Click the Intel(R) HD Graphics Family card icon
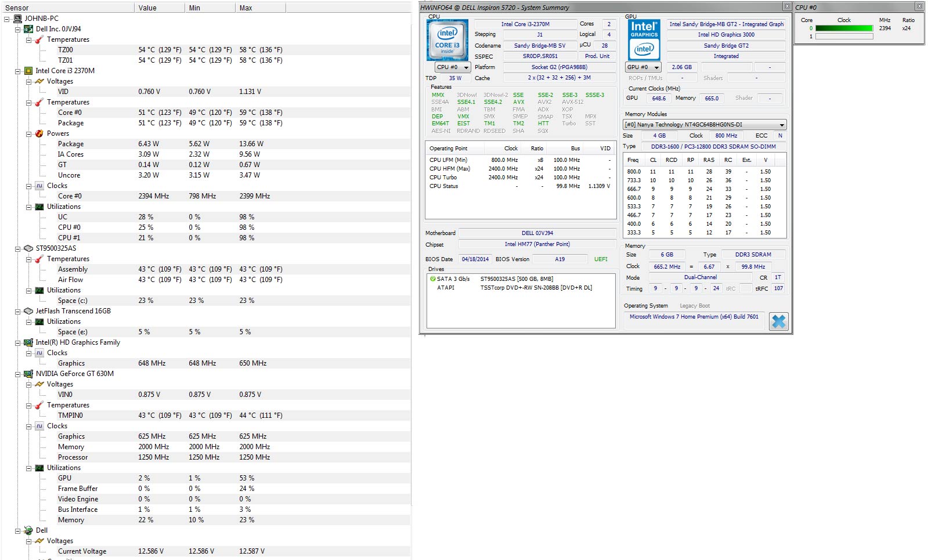928x560 pixels. 28,342
